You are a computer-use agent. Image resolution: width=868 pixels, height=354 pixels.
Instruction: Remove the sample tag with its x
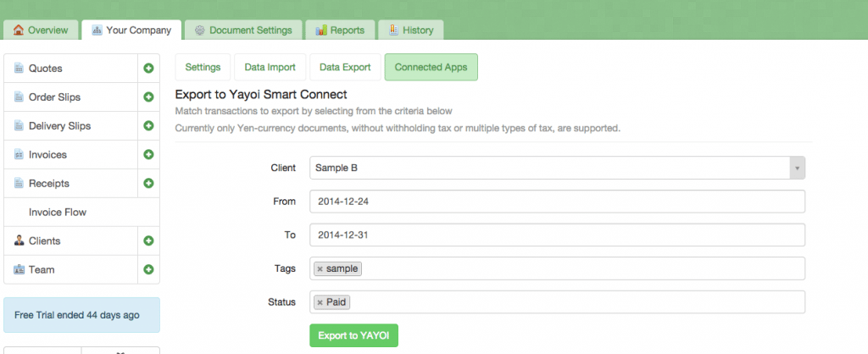(320, 269)
